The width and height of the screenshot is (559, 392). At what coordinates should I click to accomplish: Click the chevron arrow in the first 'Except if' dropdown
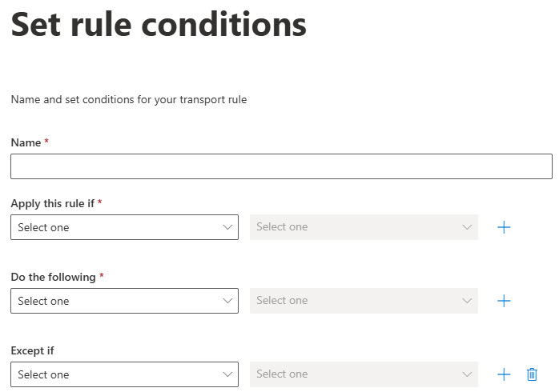(227, 374)
